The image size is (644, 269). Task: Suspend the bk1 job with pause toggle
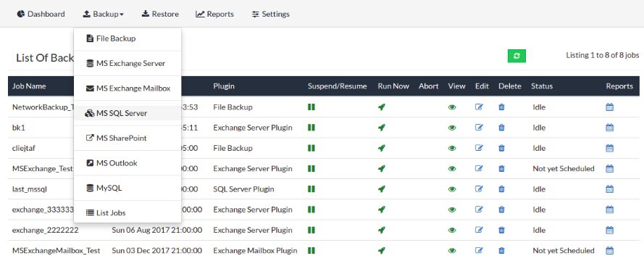pyautogui.click(x=311, y=128)
